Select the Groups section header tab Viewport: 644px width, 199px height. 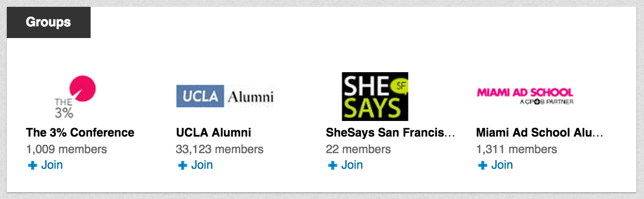[49, 22]
